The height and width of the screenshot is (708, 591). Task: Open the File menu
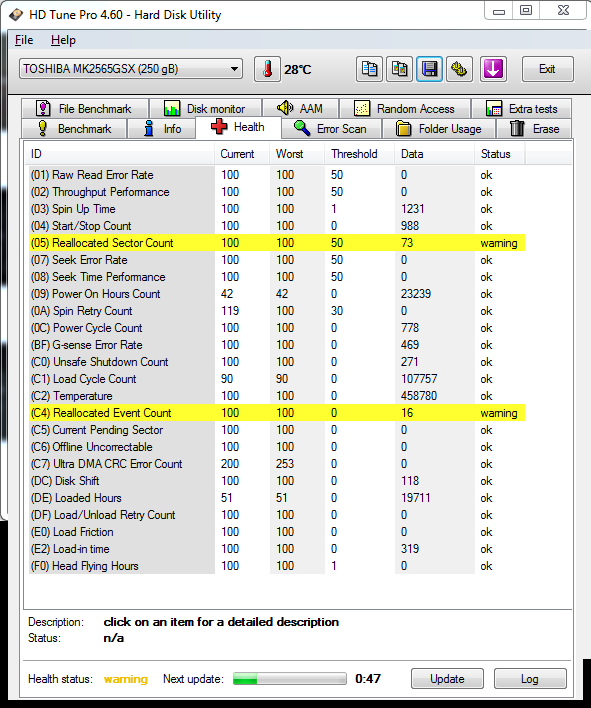(24, 40)
